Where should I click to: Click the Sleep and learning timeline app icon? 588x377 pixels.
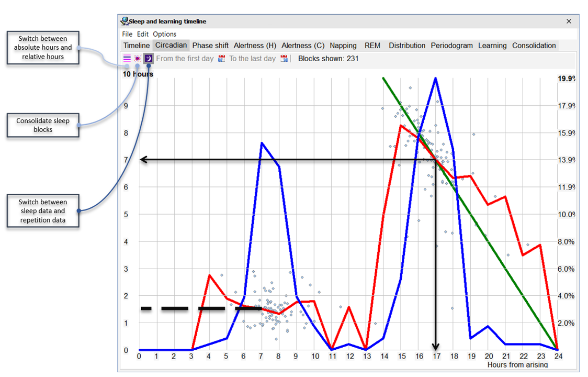[125, 21]
